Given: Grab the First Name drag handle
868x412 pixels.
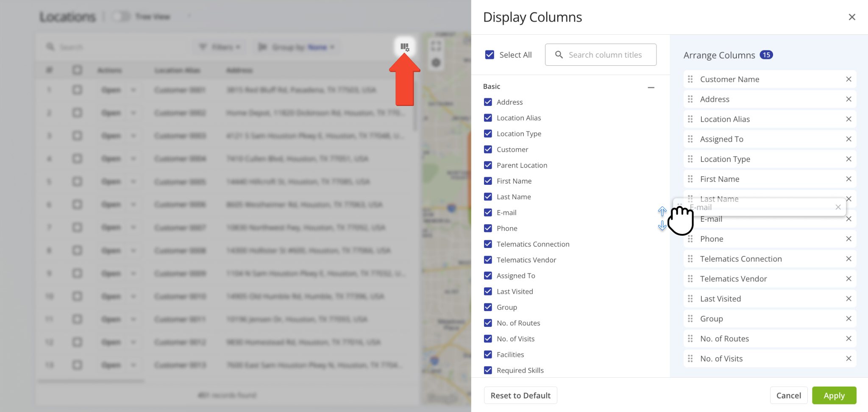Looking at the screenshot, I should pyautogui.click(x=690, y=179).
